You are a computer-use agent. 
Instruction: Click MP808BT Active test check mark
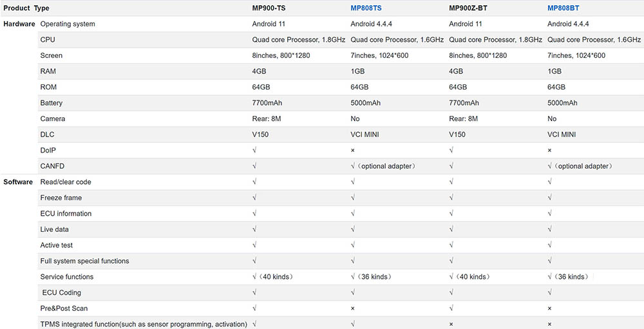click(x=550, y=245)
